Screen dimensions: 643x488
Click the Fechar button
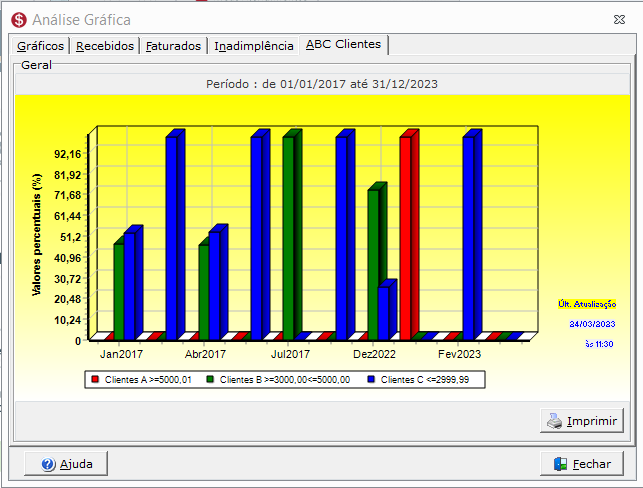click(582, 464)
